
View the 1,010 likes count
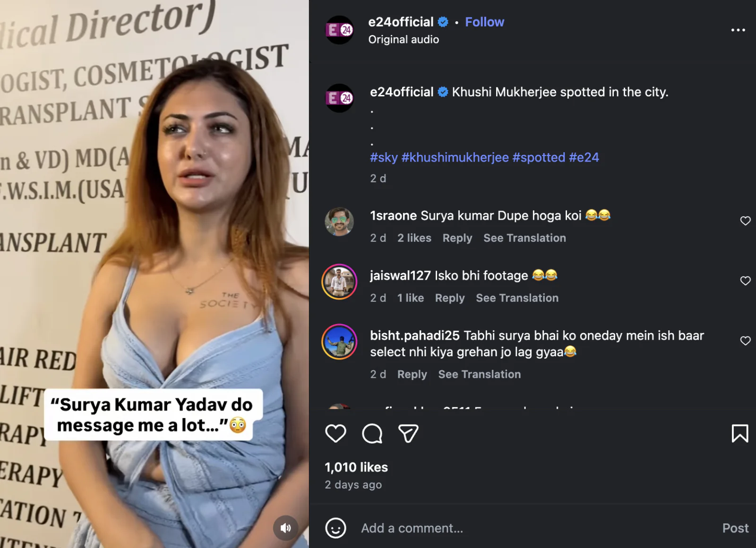point(356,467)
